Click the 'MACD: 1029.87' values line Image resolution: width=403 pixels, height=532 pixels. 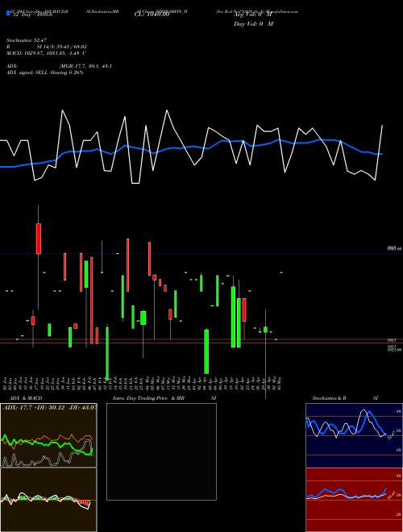coord(46,53)
